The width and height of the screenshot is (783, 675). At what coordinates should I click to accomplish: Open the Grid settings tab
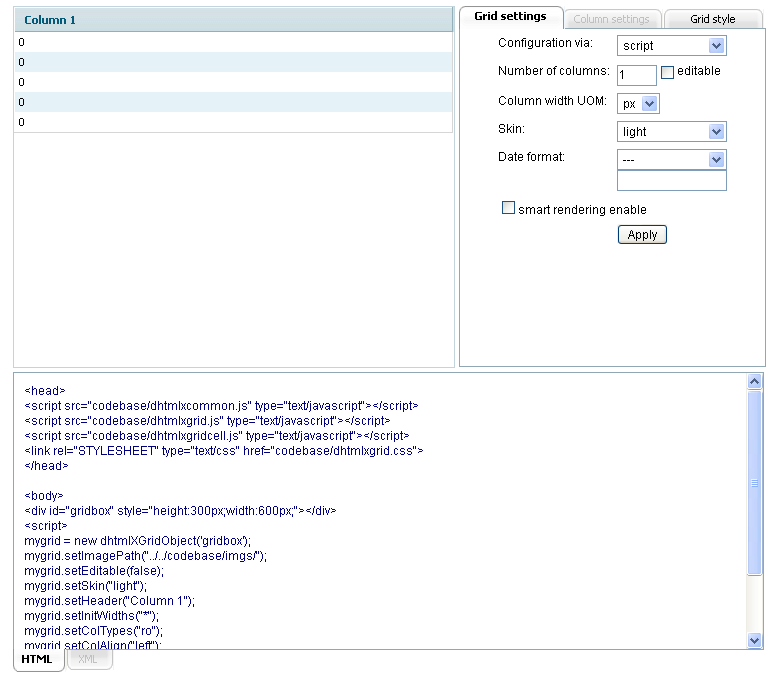pos(510,17)
